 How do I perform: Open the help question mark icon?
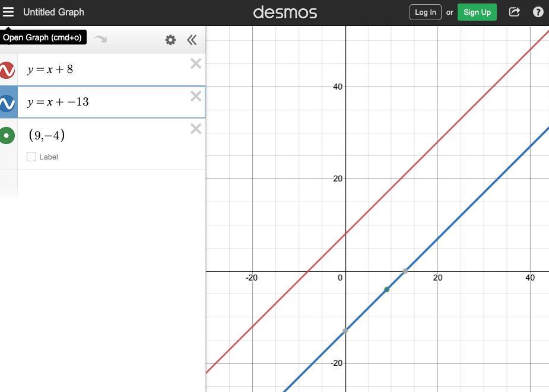coord(538,12)
